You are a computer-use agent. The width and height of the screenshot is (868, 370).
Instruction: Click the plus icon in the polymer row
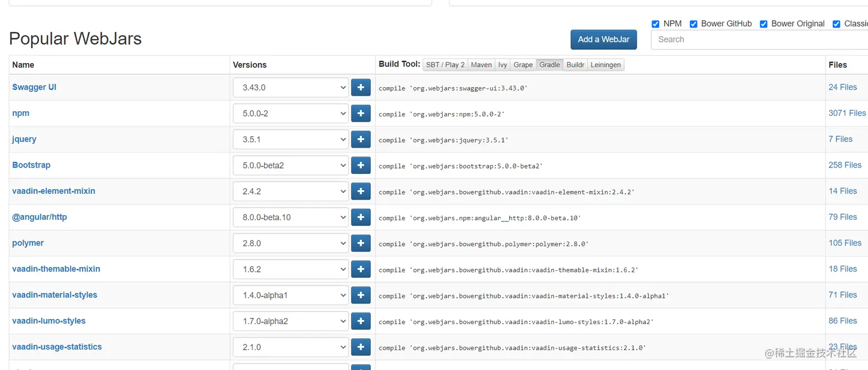click(x=361, y=243)
